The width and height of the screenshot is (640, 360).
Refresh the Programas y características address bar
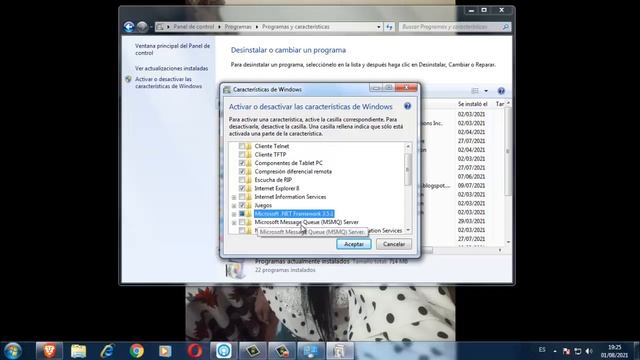389,27
